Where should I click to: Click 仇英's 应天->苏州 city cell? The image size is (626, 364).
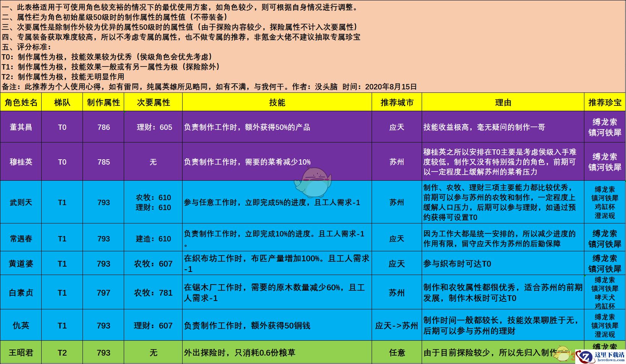[x=397, y=326]
